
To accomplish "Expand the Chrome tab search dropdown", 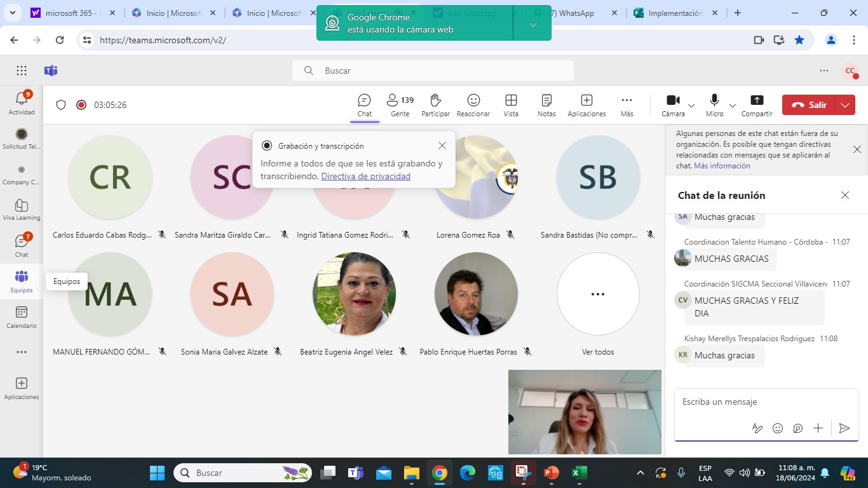I will pos(13,13).
